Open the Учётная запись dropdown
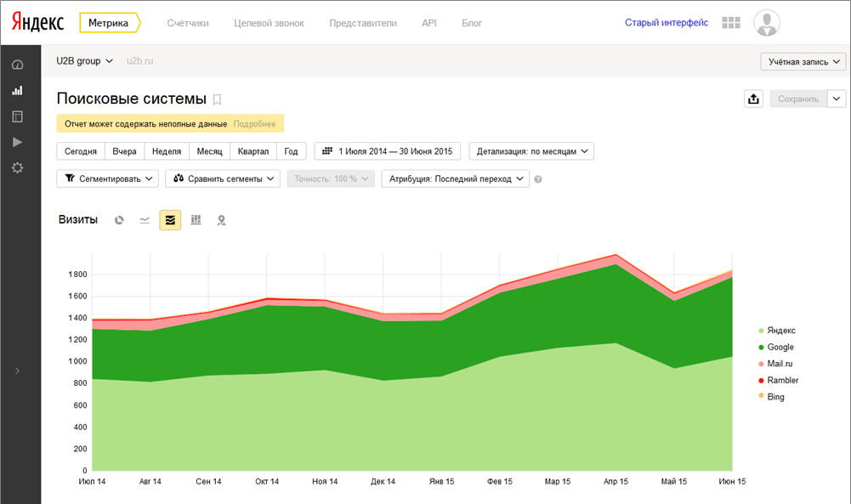The height and width of the screenshot is (504, 851). tap(803, 62)
